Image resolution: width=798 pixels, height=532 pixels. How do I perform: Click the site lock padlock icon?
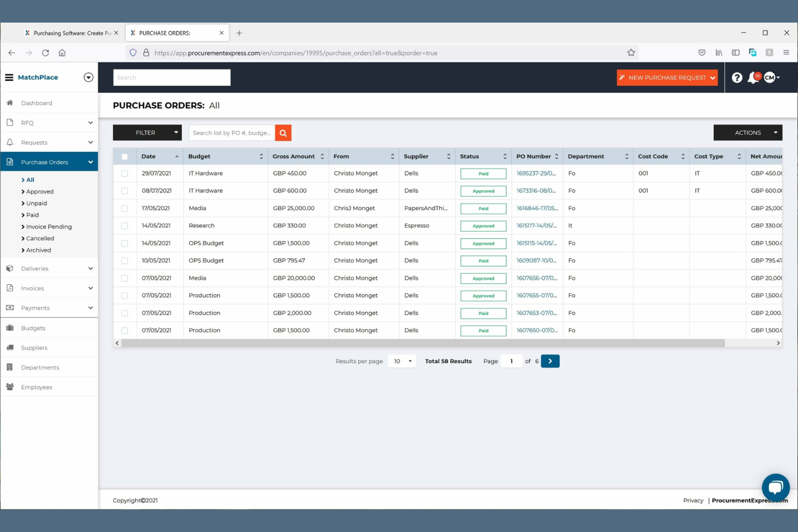pos(146,53)
